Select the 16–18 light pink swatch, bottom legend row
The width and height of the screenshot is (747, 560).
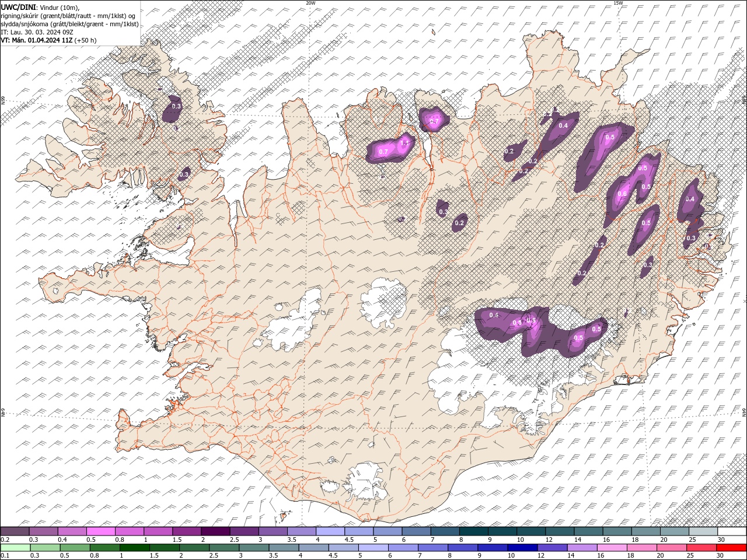tap(612, 547)
